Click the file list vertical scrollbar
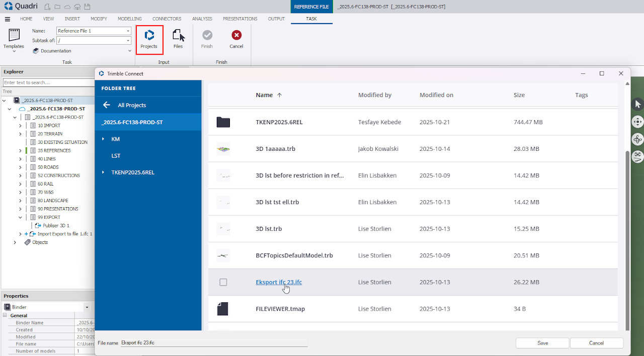Screen dimensions: 644x356 coord(627,240)
